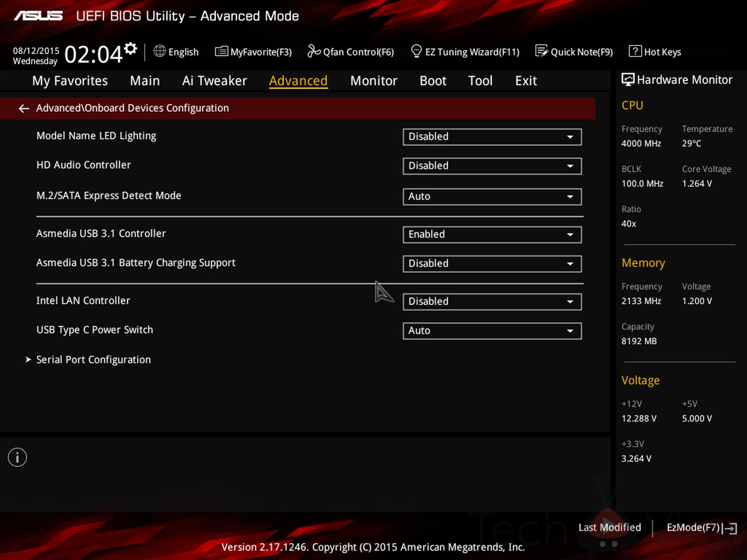Click the date 08/12/2015
This screenshot has height=560, width=747.
(x=36, y=51)
